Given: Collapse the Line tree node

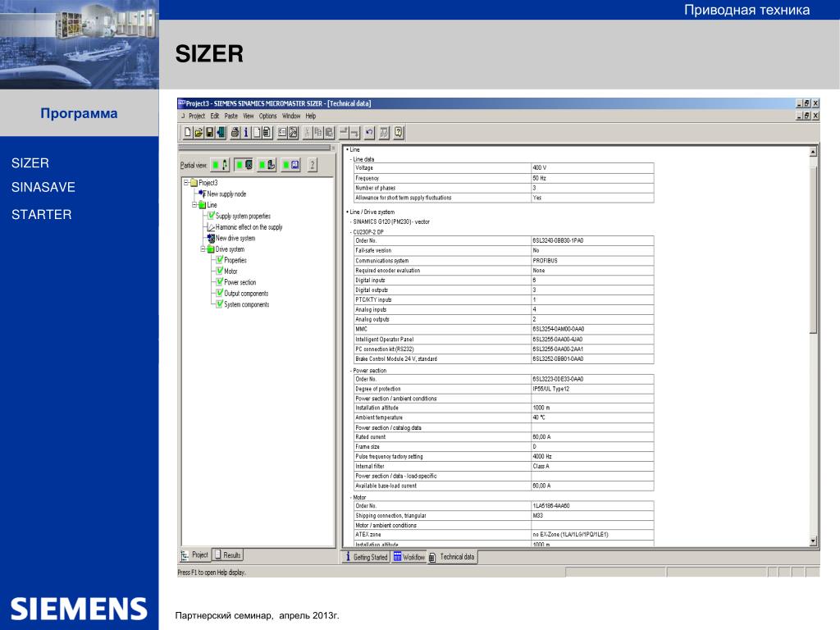Looking at the screenshot, I should coord(194,204).
